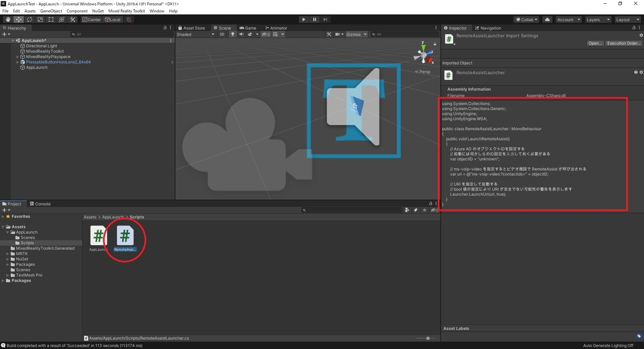Switch to the Navigation tab
644x349 pixels.
click(488, 28)
